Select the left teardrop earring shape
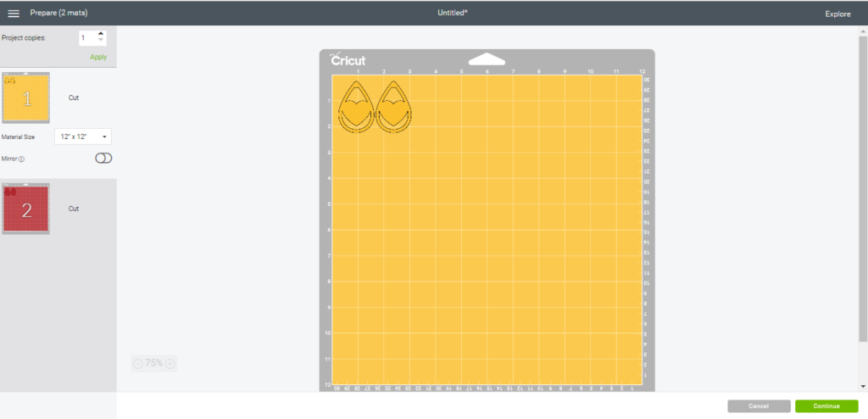The image size is (868, 419). coord(356,108)
